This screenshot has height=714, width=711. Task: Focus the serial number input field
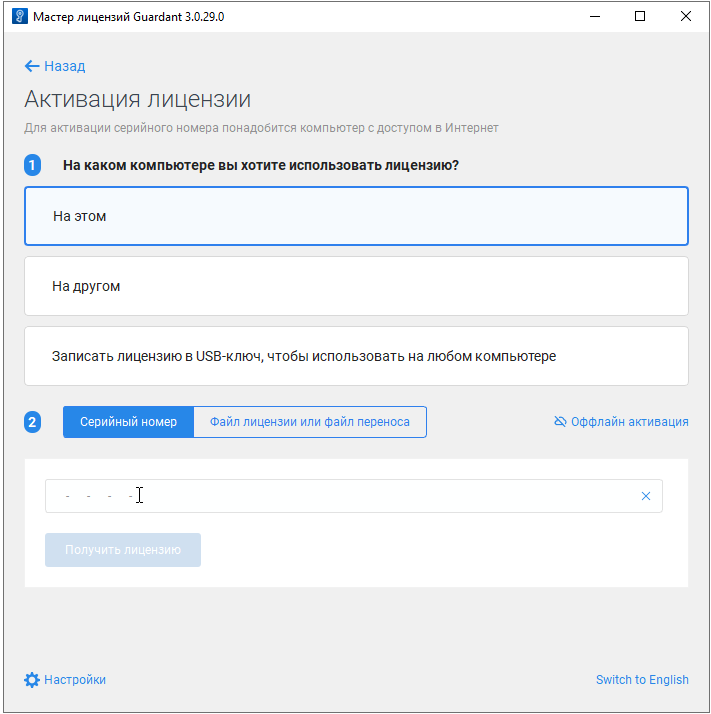340,496
